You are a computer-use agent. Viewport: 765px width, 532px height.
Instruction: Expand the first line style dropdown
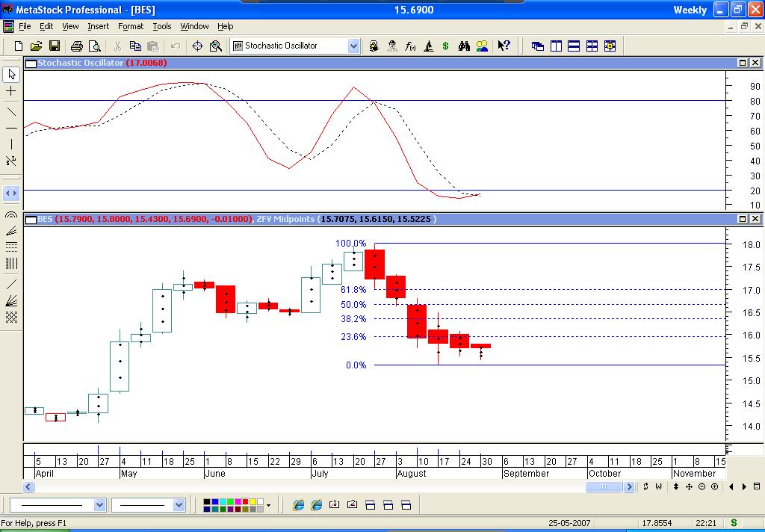pyautogui.click(x=100, y=505)
